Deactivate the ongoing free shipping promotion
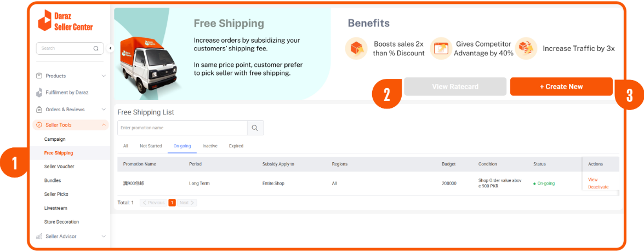 598,187
